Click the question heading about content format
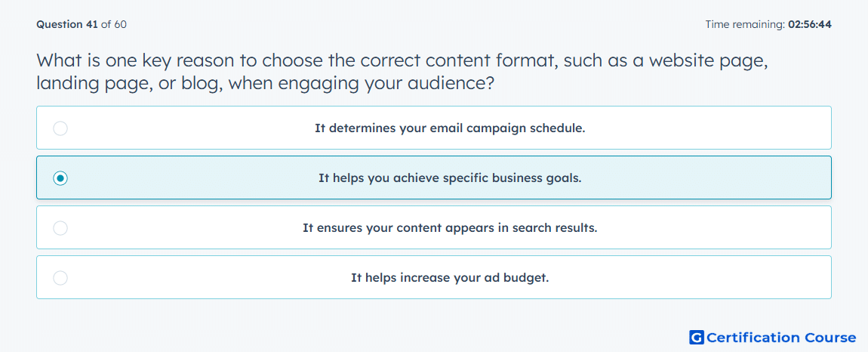Screen dimensions: 868x352 402,72
